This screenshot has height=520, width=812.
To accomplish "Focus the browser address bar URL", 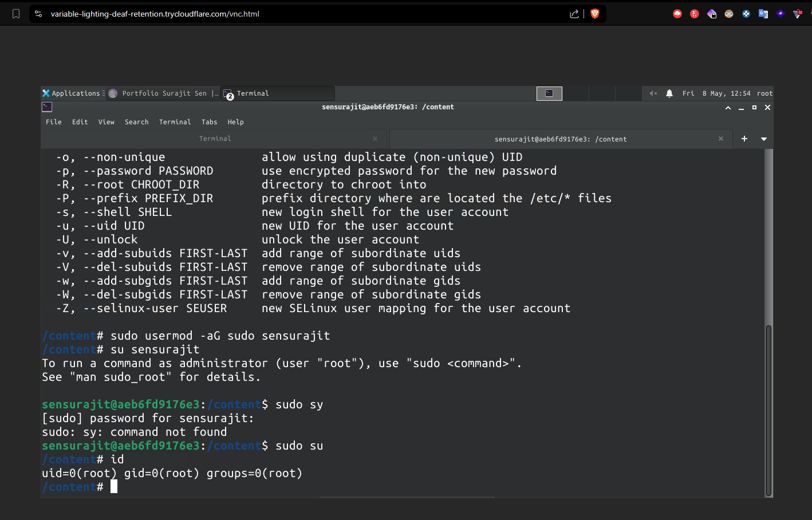I will coord(155,14).
